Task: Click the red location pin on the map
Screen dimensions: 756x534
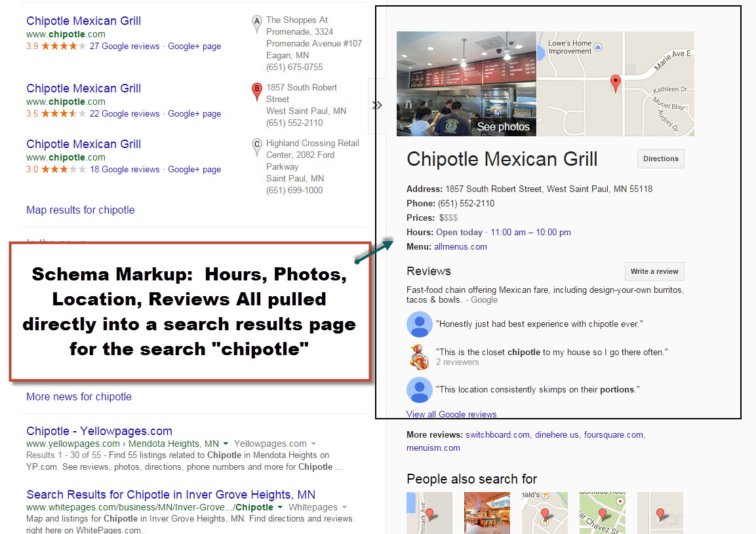Action: pos(615,83)
